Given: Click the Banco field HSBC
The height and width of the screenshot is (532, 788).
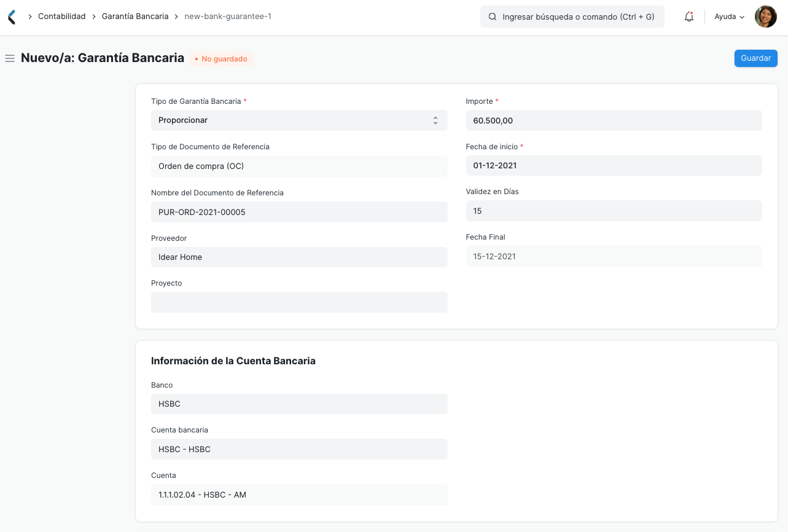Looking at the screenshot, I should [299, 404].
